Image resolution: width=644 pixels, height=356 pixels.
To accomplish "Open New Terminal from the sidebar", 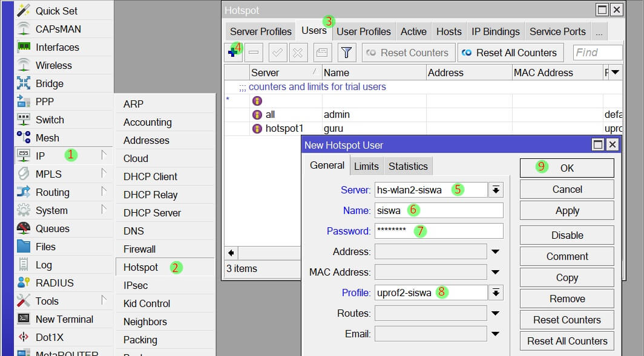I will pos(64,319).
